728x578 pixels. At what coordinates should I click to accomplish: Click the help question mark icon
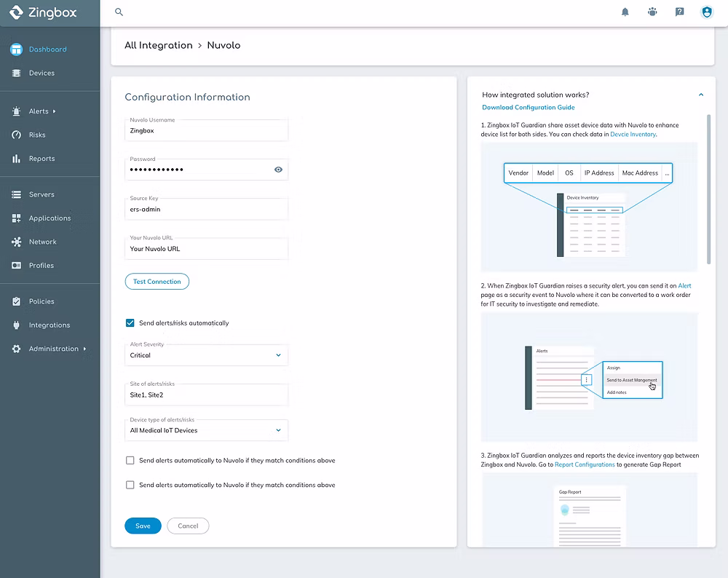(x=679, y=12)
